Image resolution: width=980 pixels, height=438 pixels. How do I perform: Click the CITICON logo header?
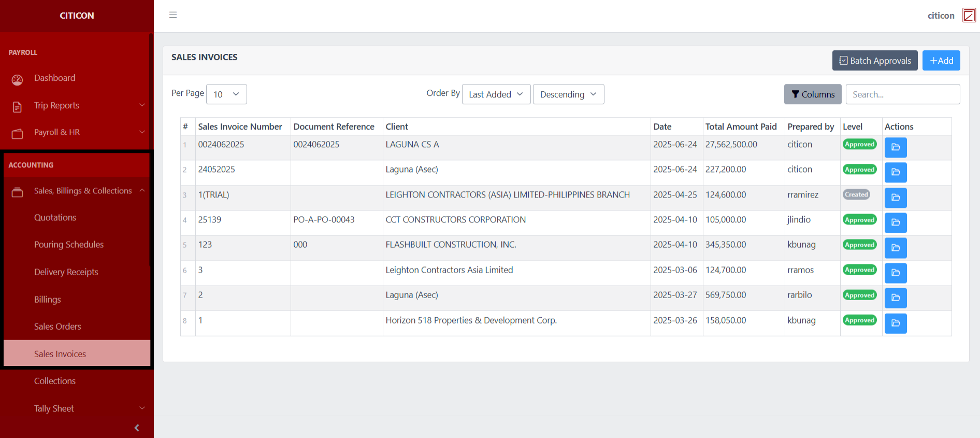[x=77, y=16]
